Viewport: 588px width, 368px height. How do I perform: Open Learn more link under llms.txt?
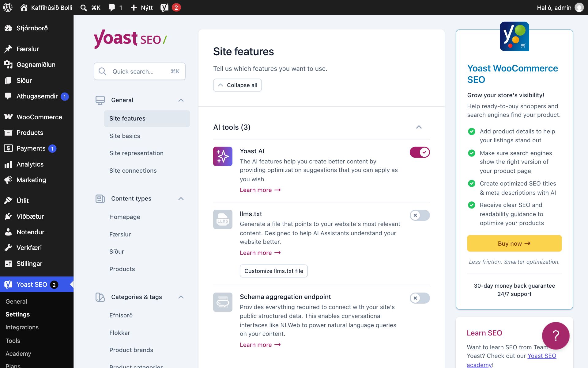[x=260, y=253]
